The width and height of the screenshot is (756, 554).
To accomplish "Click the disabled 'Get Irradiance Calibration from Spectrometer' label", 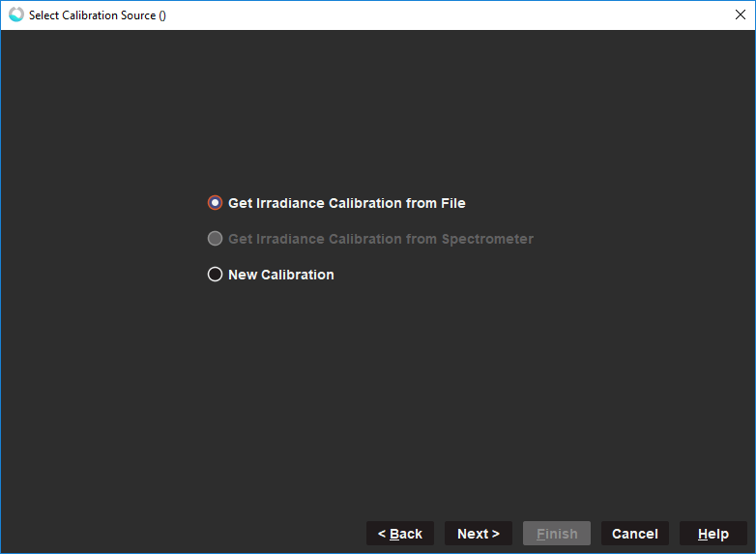I will click(x=380, y=239).
